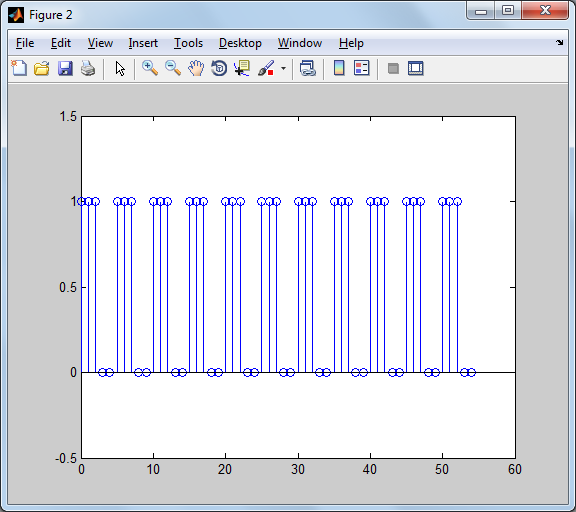Click the Link Plot icon
The width and height of the screenshot is (576, 512).
307,68
